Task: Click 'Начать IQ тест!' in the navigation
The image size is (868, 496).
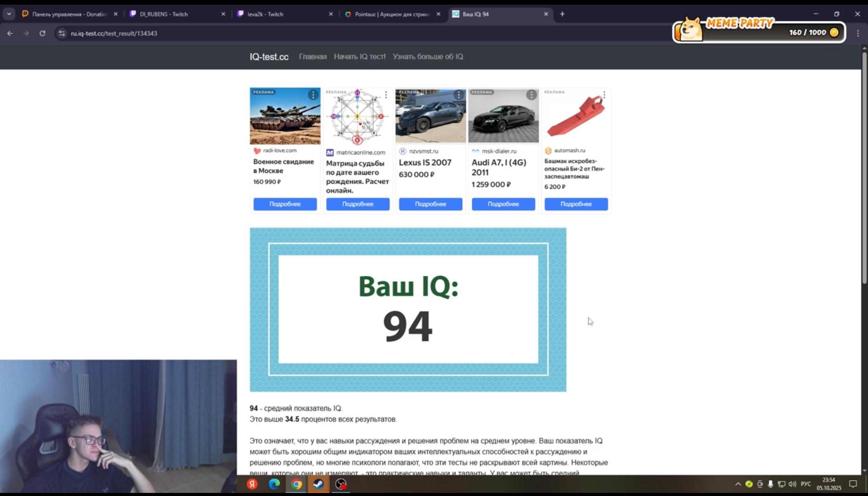Action: click(x=359, y=57)
